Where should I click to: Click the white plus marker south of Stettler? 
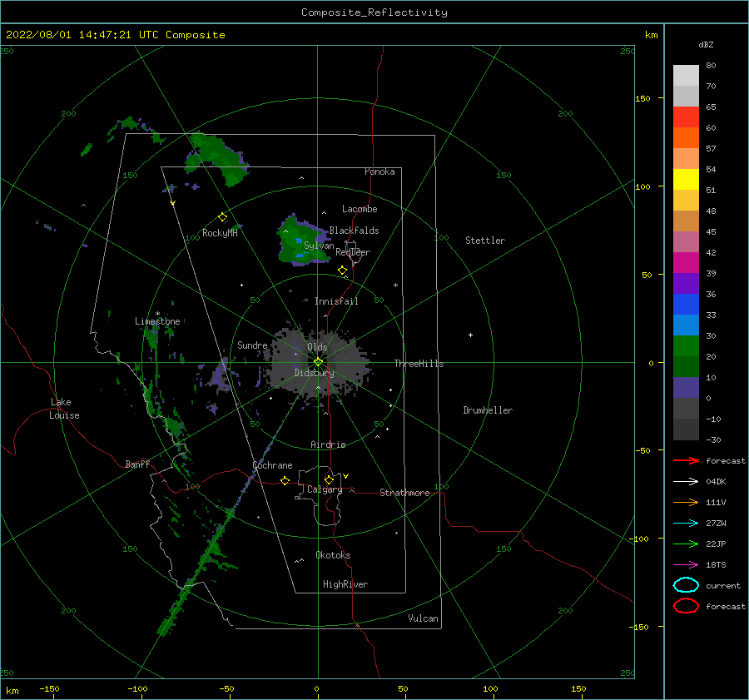(x=470, y=335)
